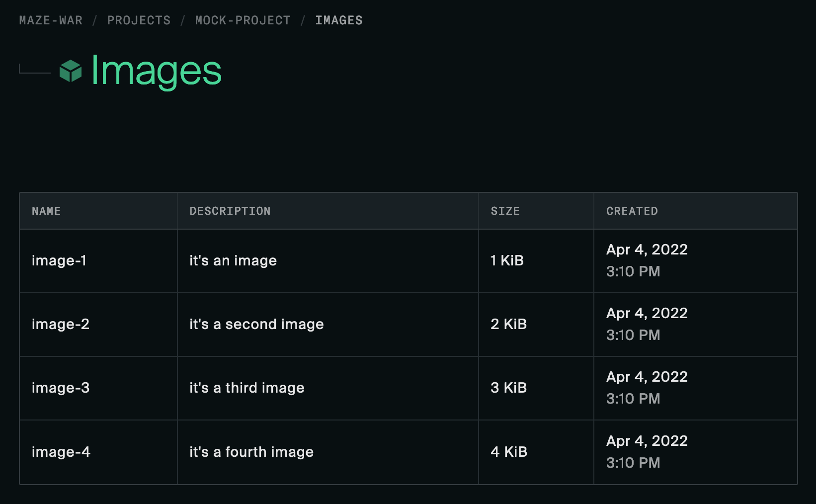Screen dimensions: 816x504
Task: Click "it's a third image" description cell
Action: (x=247, y=388)
